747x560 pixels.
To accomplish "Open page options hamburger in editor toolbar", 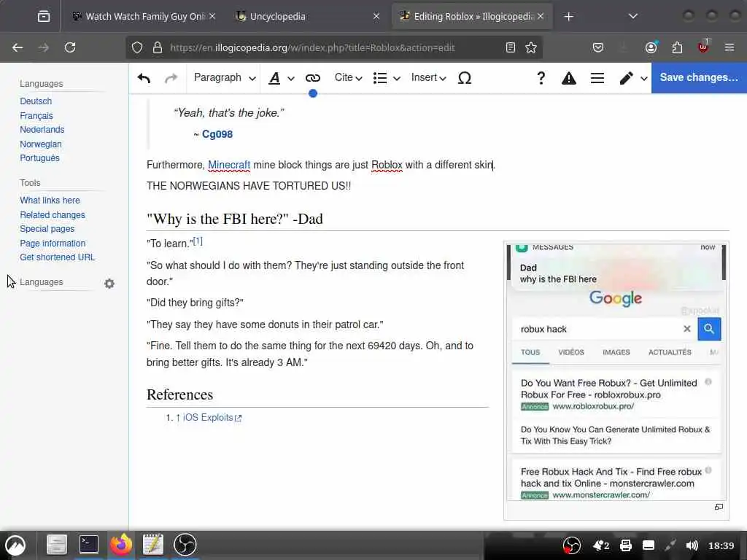I will tap(597, 77).
